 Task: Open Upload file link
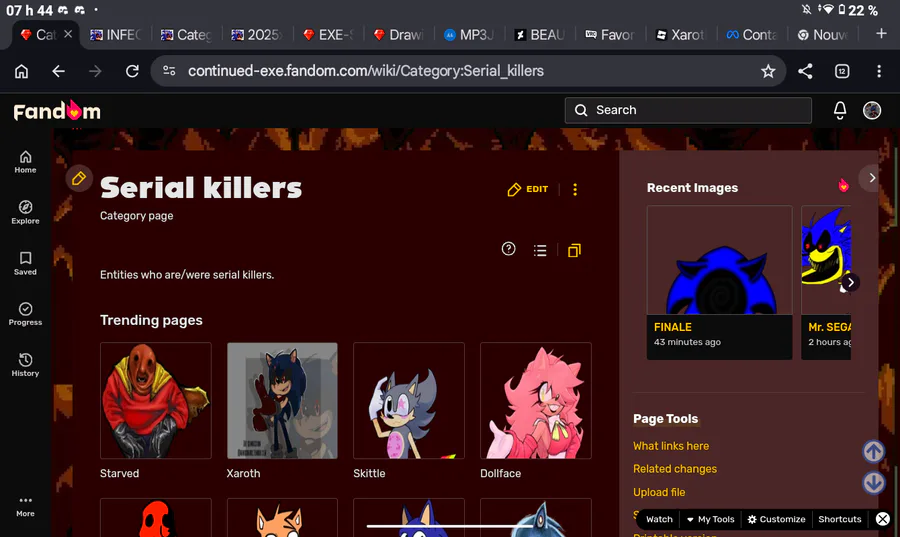[x=658, y=492]
